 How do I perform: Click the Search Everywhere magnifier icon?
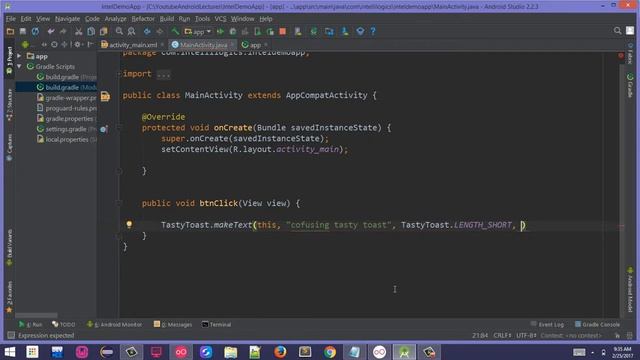click(617, 31)
